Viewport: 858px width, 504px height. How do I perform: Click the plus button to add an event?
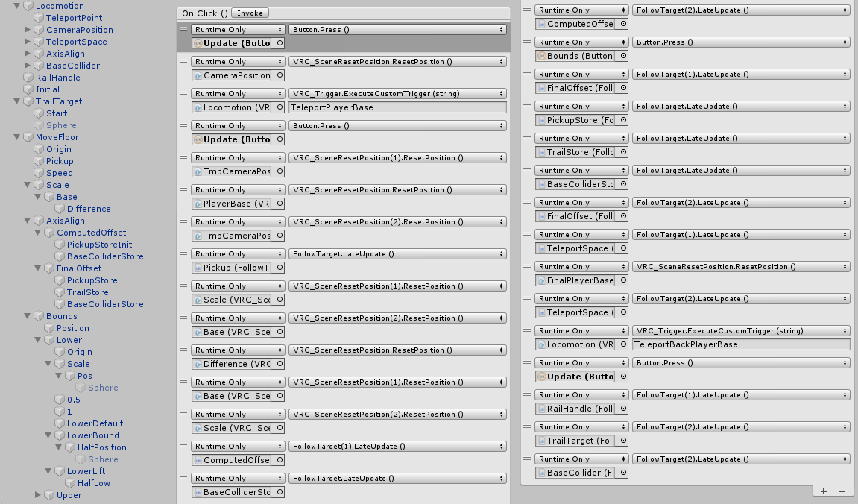824,491
